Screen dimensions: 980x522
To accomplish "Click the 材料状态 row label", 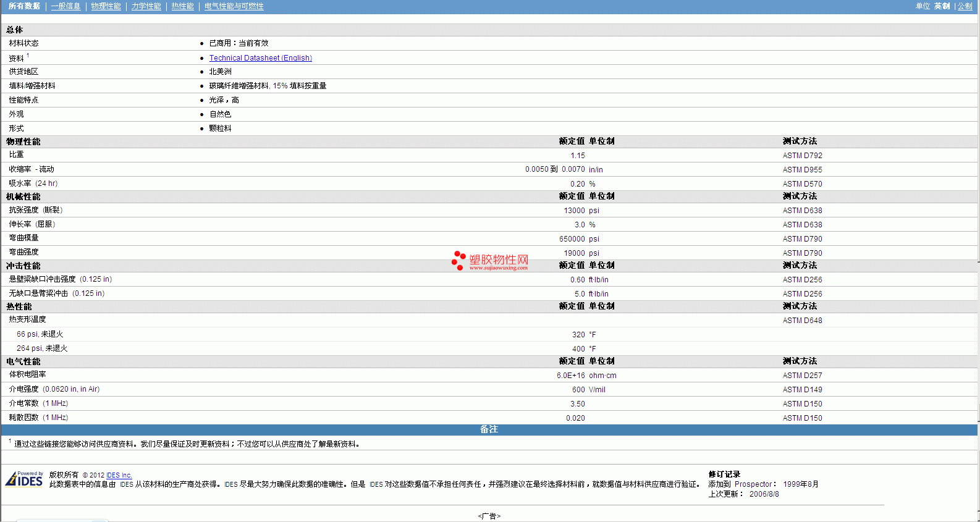I will pyautogui.click(x=23, y=43).
